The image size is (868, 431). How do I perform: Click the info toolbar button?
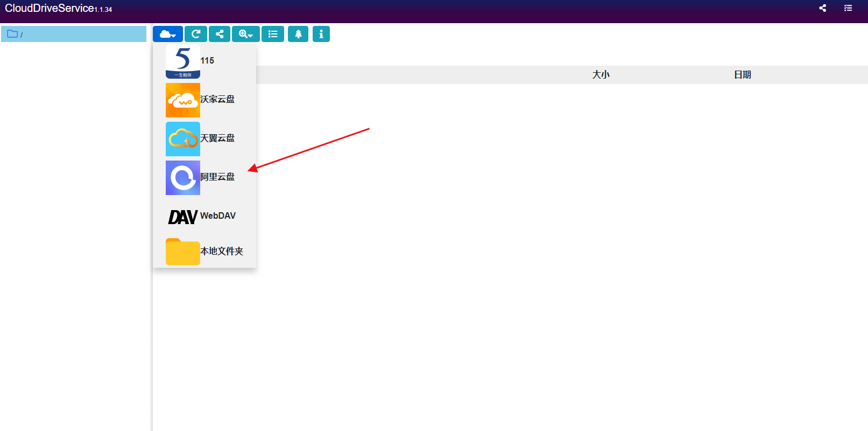pos(321,34)
